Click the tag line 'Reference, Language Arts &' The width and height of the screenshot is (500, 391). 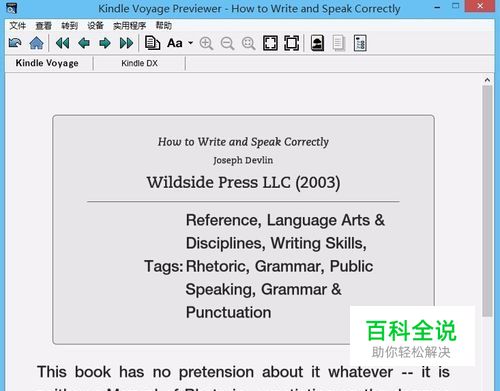285,220
